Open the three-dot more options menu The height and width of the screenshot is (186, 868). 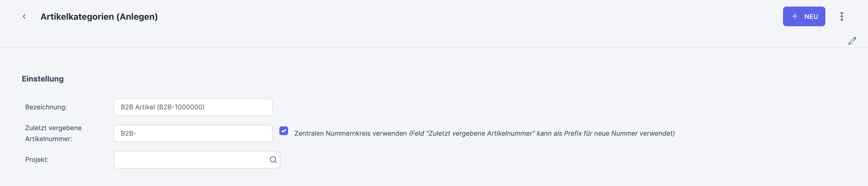(841, 16)
